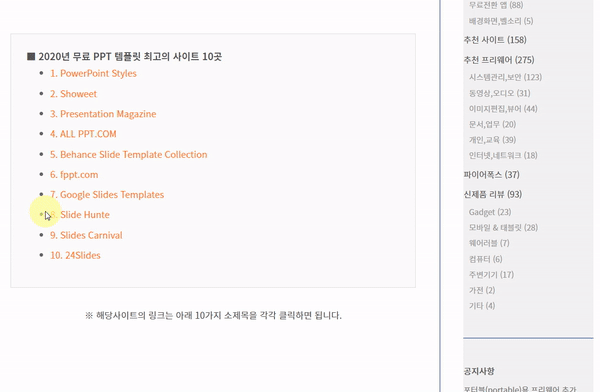This screenshot has width=600, height=392.
Task: Select Gadget (23) subcategory
Action: tap(490, 212)
